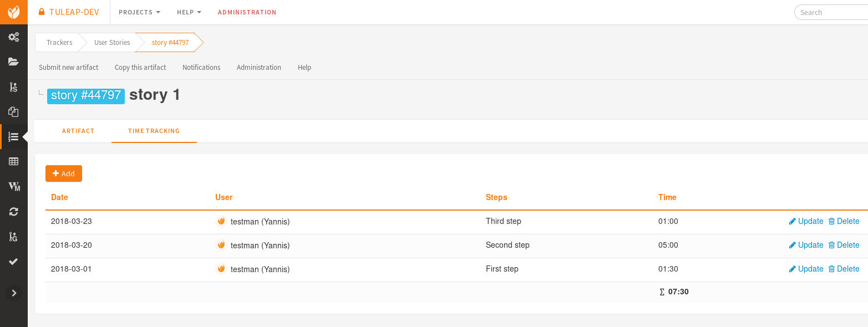Screen dimensions: 868x327
Task: Open Project Administration via the gears icon
Action: pyautogui.click(x=14, y=37)
